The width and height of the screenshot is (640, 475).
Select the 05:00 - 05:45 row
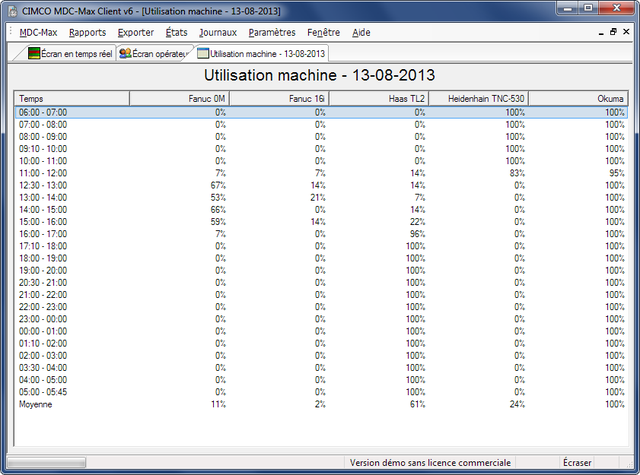(321, 392)
